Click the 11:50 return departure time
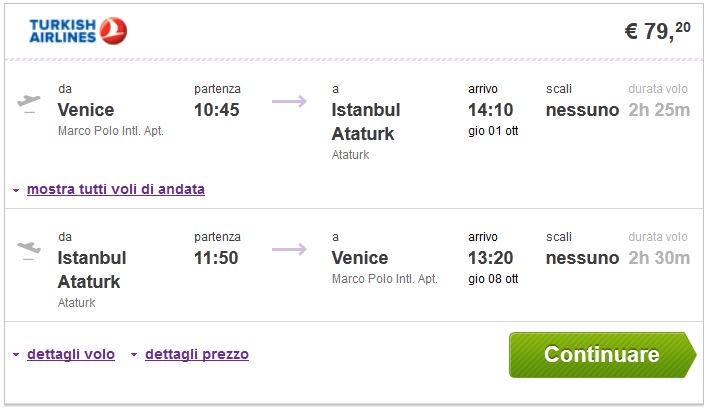 click(x=217, y=258)
